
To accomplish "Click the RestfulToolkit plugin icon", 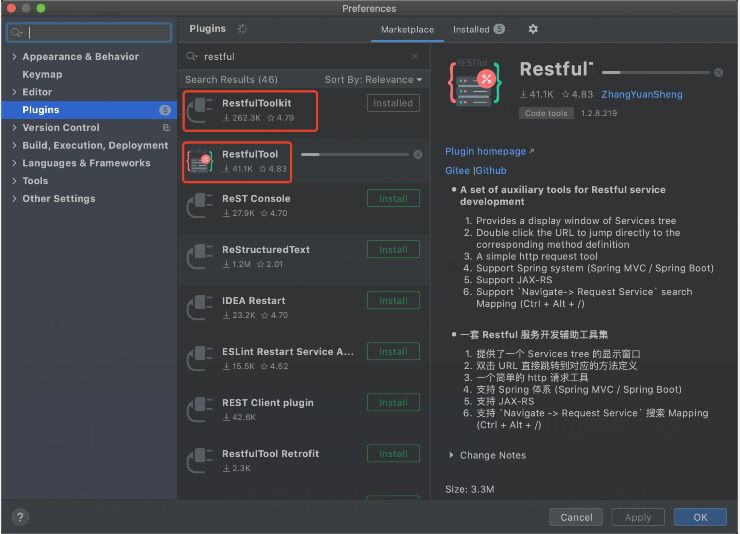I will click(200, 110).
